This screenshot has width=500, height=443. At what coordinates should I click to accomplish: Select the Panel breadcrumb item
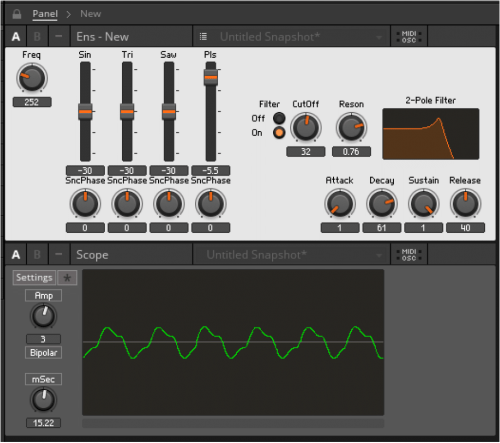[x=45, y=14]
